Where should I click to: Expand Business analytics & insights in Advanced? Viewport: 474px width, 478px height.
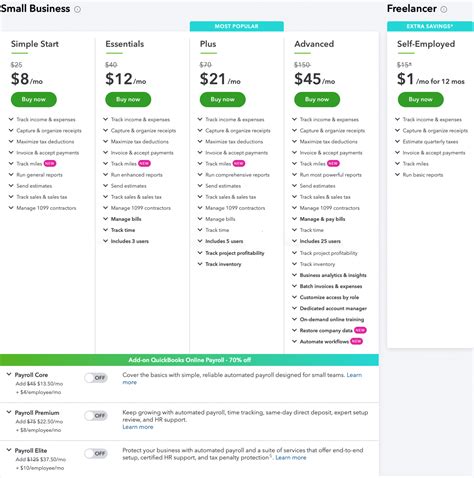point(294,275)
